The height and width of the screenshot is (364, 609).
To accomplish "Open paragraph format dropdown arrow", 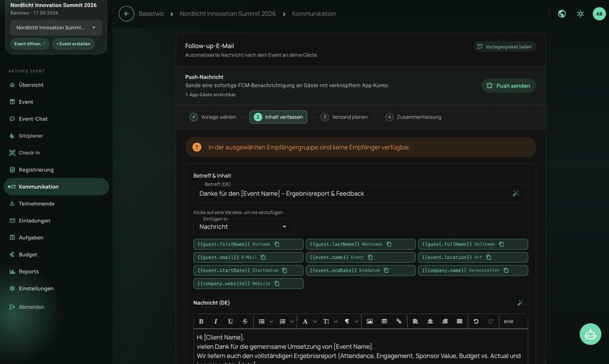I will pyautogui.click(x=356, y=321).
